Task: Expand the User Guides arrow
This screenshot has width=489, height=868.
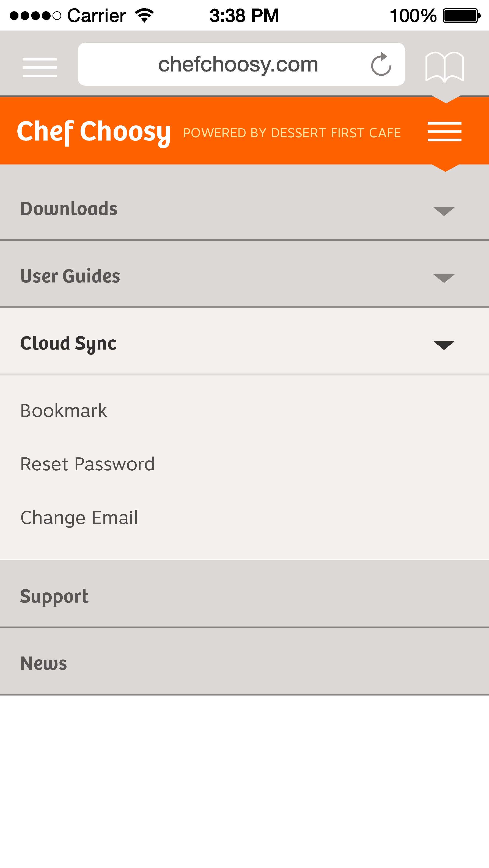Action: pyautogui.click(x=444, y=278)
